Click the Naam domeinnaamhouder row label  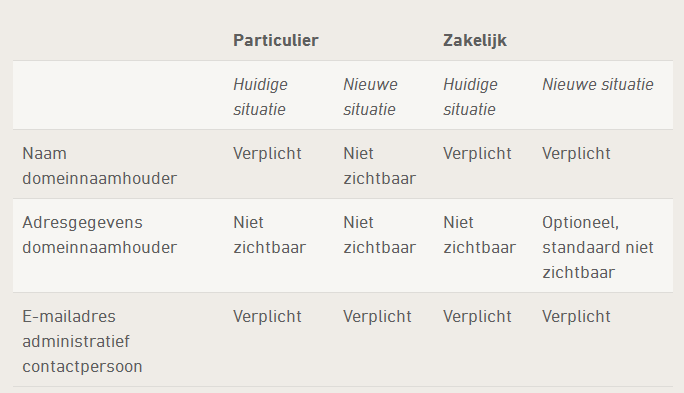point(99,166)
